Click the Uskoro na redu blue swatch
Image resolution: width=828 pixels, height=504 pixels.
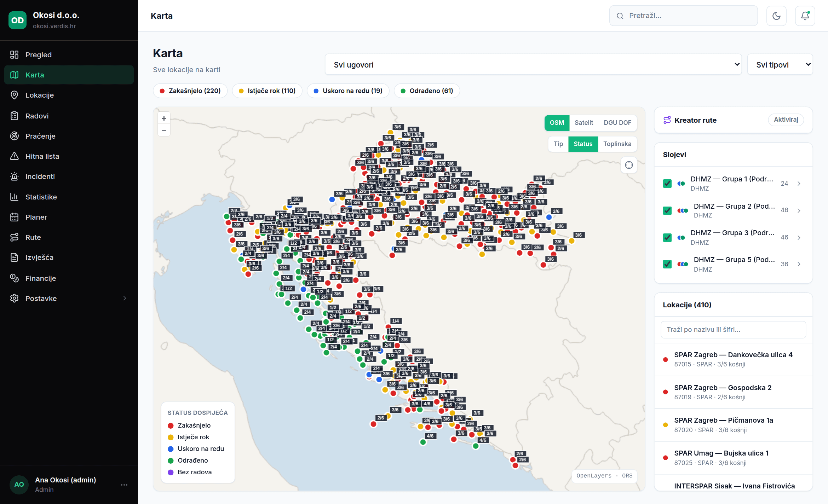coord(171,449)
